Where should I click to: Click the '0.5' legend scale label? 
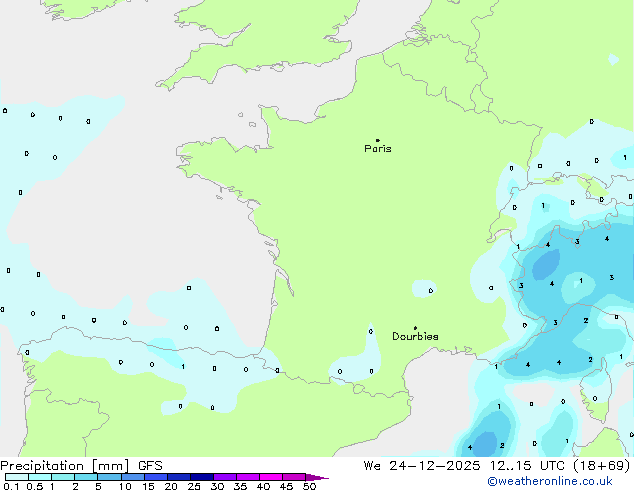(x=35, y=486)
